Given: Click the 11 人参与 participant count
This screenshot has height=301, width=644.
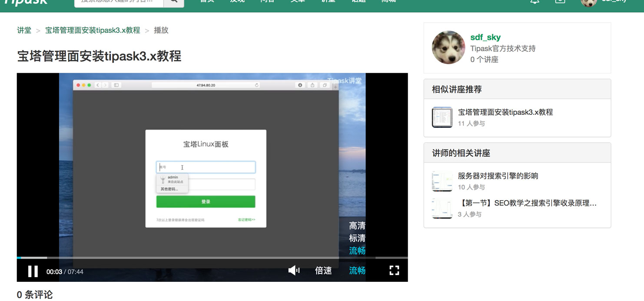Looking at the screenshot, I should point(471,124).
